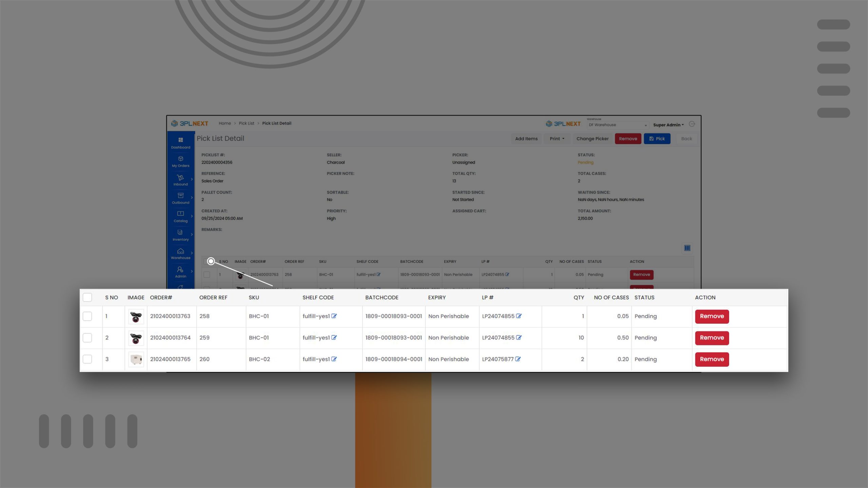Open the DF Warehouse selector

(x=617, y=125)
